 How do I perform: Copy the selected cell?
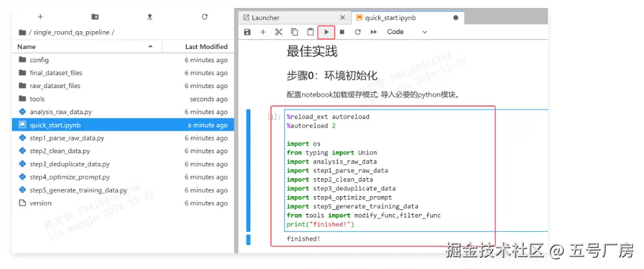tap(294, 32)
